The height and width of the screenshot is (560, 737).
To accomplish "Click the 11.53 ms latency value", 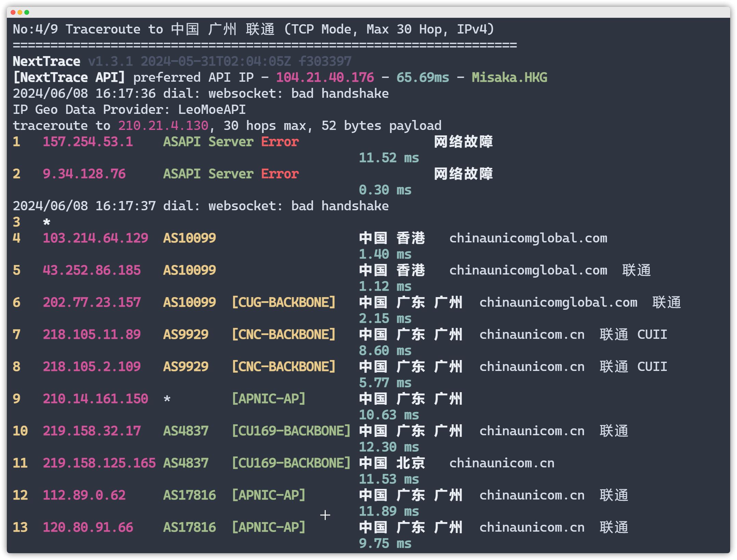I will tap(389, 479).
